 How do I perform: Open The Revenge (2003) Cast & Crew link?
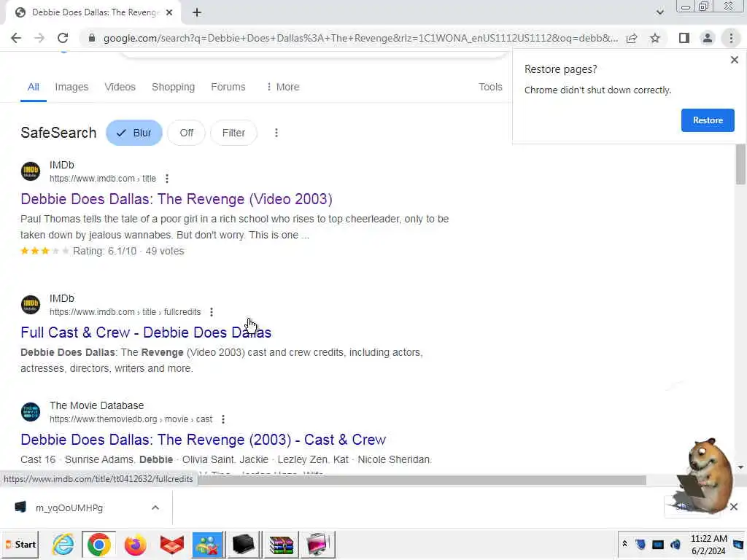coord(204,440)
